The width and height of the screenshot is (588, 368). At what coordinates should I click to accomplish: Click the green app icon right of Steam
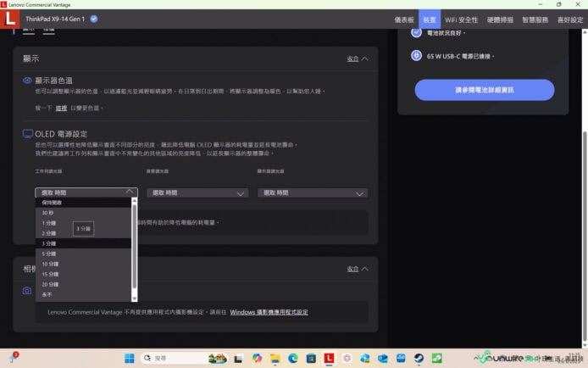coord(437,358)
